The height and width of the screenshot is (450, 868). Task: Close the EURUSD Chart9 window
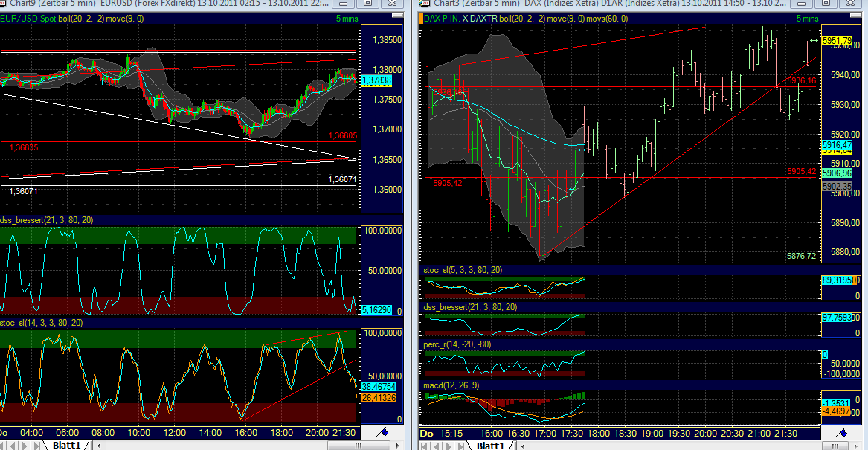click(x=392, y=3)
